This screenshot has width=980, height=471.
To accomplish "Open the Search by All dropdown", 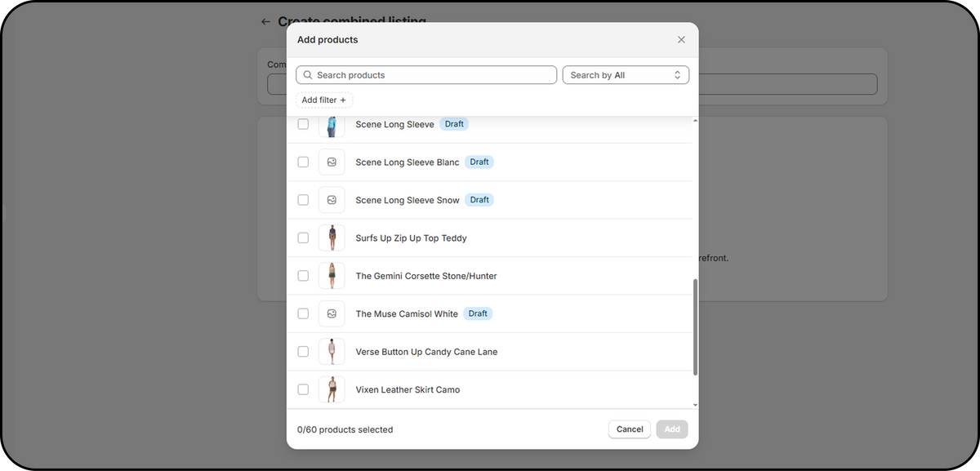I will pyautogui.click(x=626, y=75).
